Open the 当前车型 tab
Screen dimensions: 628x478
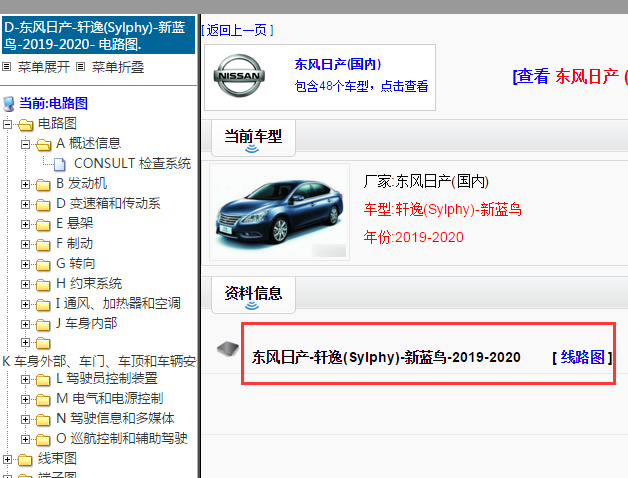pos(253,138)
